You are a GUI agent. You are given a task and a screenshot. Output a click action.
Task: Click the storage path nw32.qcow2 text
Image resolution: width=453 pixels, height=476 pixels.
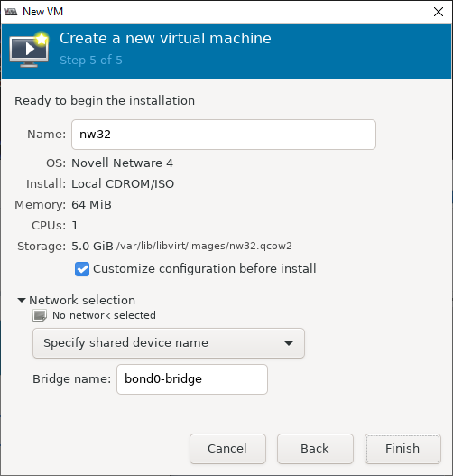(204, 246)
